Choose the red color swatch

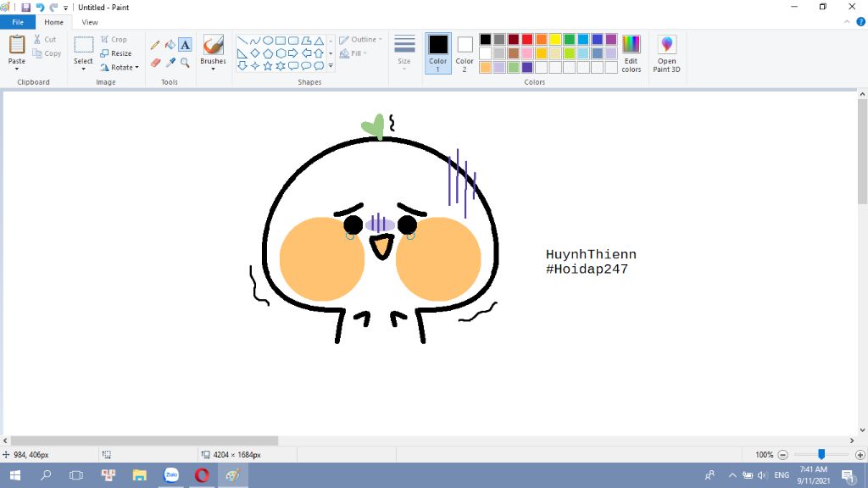click(527, 39)
